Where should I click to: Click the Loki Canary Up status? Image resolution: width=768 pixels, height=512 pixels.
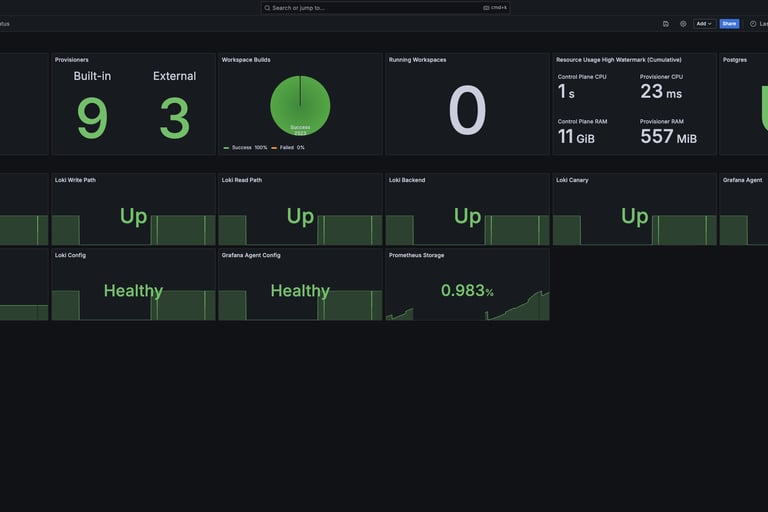pyautogui.click(x=634, y=216)
